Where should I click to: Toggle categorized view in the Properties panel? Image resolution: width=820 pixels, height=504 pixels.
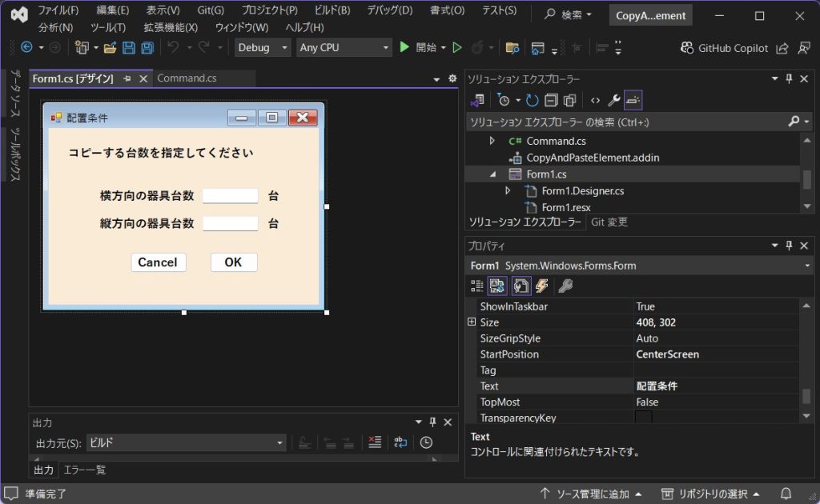tap(477, 286)
